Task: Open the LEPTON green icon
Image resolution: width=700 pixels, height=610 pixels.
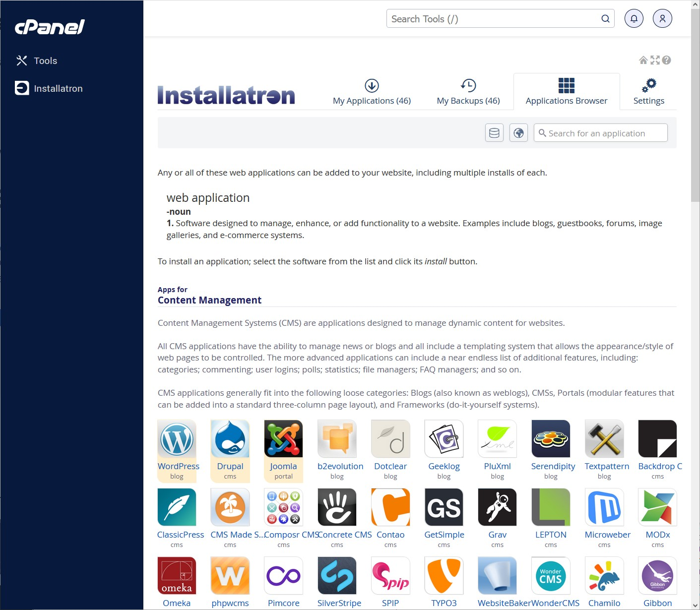Action: click(551, 507)
